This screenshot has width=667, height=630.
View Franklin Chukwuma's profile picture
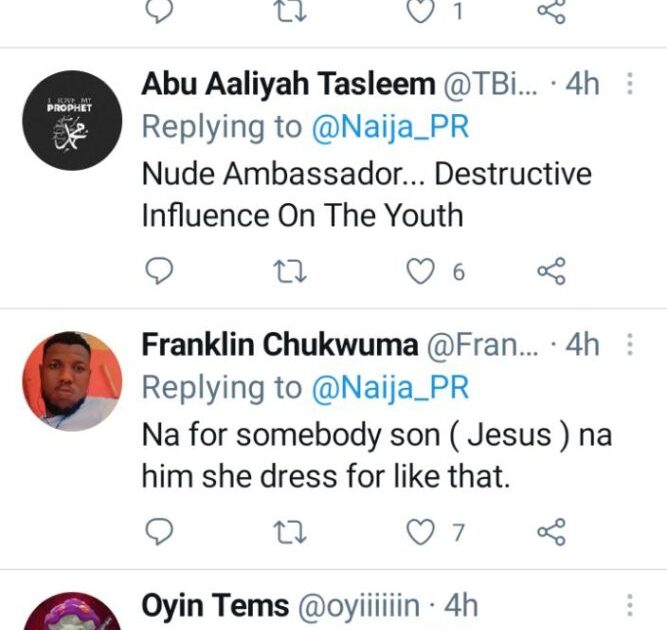coord(72,381)
